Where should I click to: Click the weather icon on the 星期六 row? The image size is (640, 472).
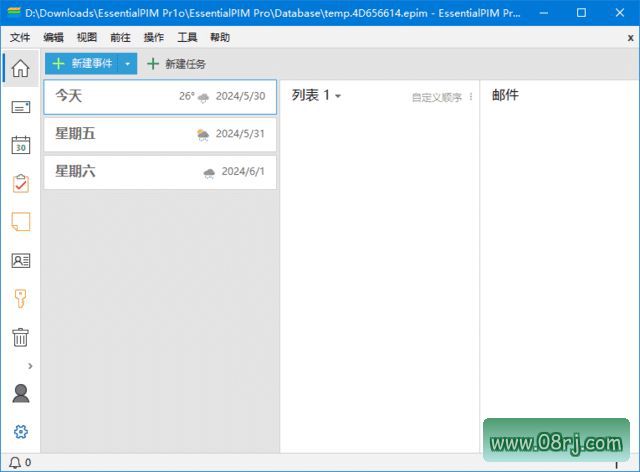pos(209,173)
